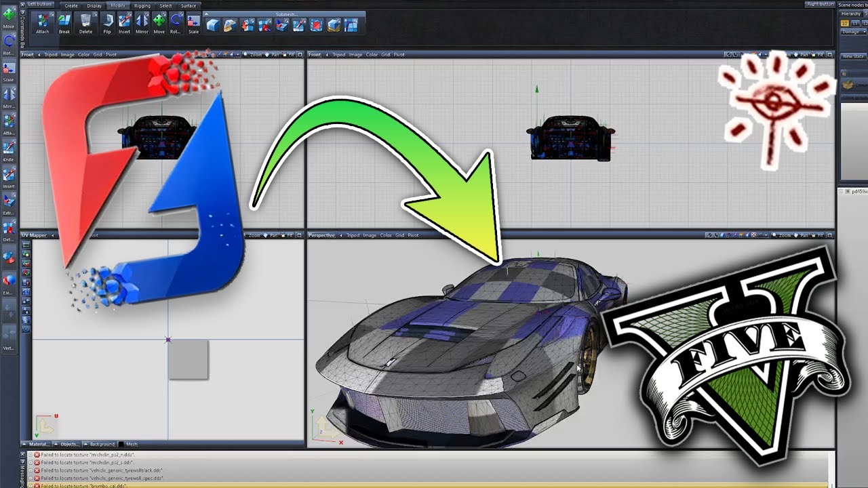Click bottom icon in UV Mapper side toolbar
This screenshot has width=868, height=488.
26,329
